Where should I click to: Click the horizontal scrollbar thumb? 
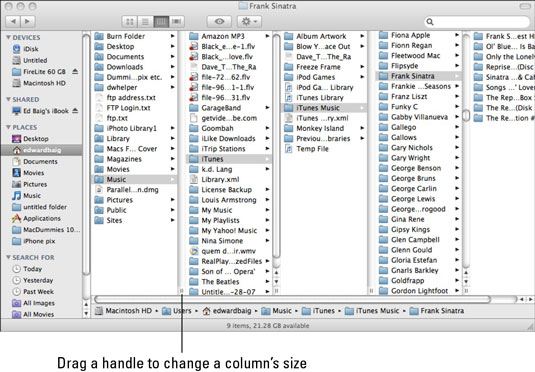[292, 299]
